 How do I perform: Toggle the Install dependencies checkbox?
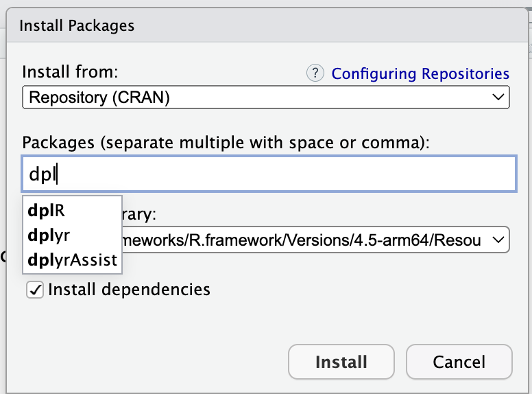[34, 290]
